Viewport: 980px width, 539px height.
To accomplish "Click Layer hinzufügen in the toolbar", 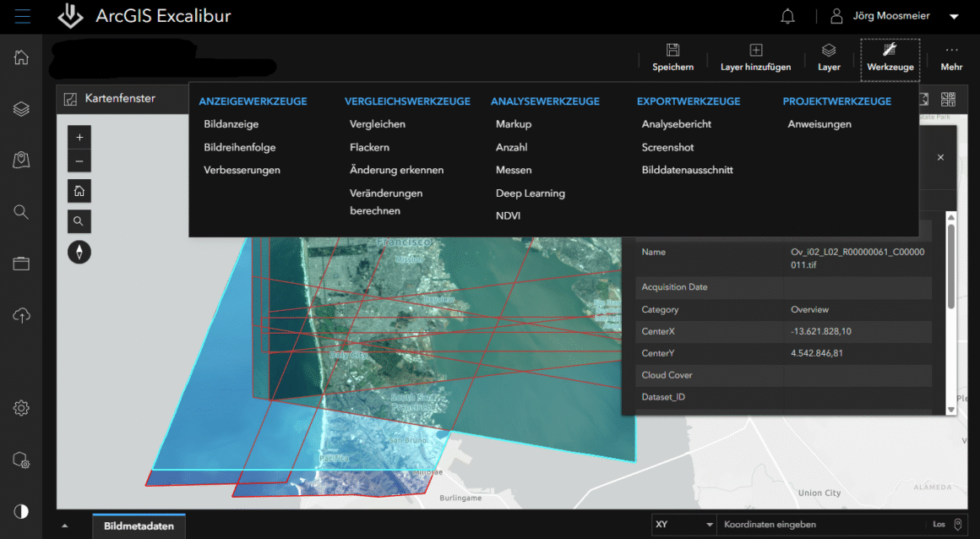I will (755, 57).
